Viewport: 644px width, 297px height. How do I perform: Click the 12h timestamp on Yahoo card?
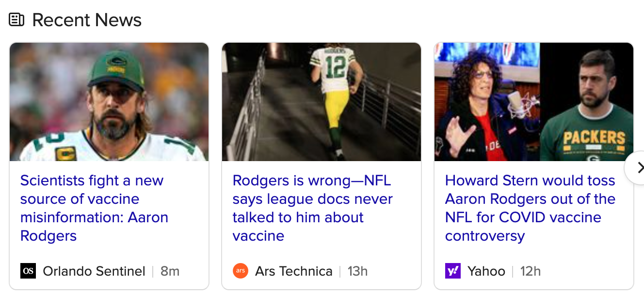coord(530,271)
